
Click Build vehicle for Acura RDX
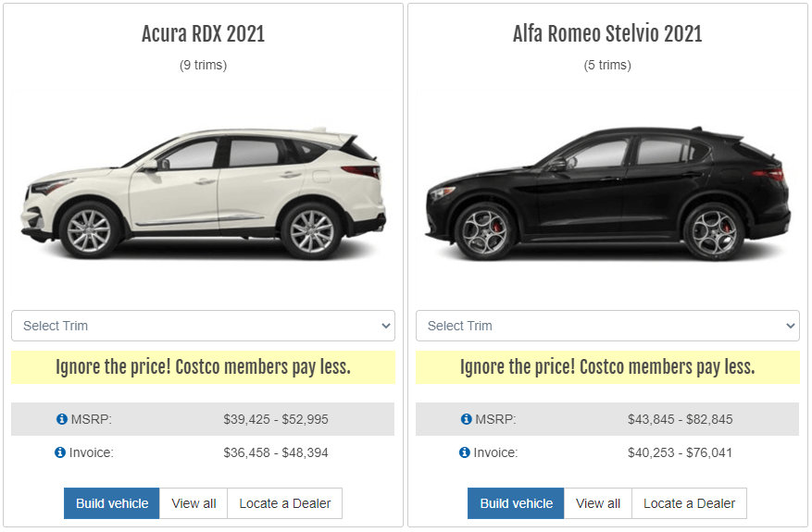coord(112,503)
